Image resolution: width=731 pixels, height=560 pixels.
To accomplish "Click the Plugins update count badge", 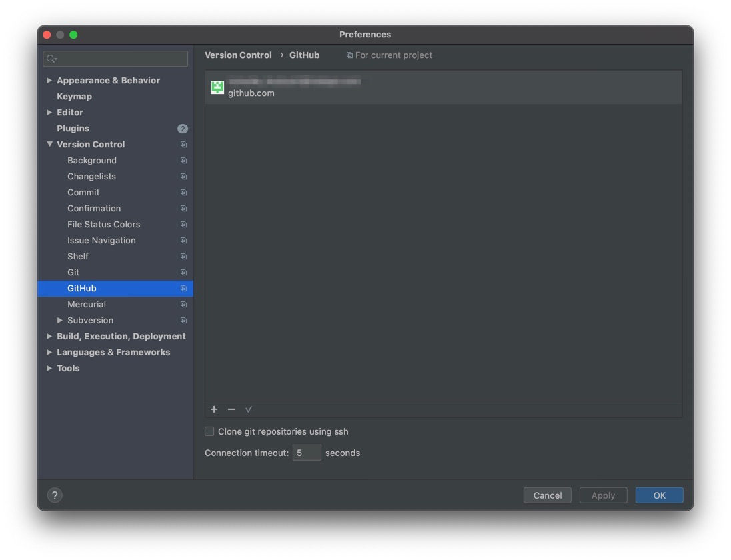I will tap(183, 129).
